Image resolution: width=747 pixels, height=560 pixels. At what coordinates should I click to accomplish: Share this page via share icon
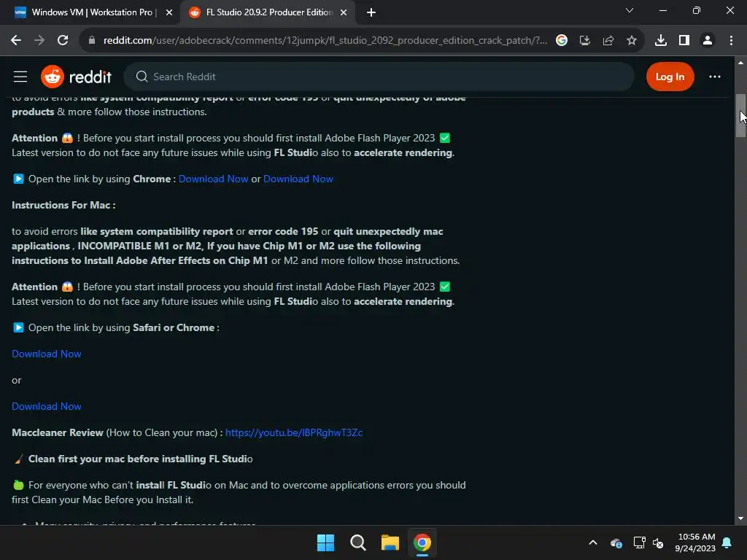[608, 41]
